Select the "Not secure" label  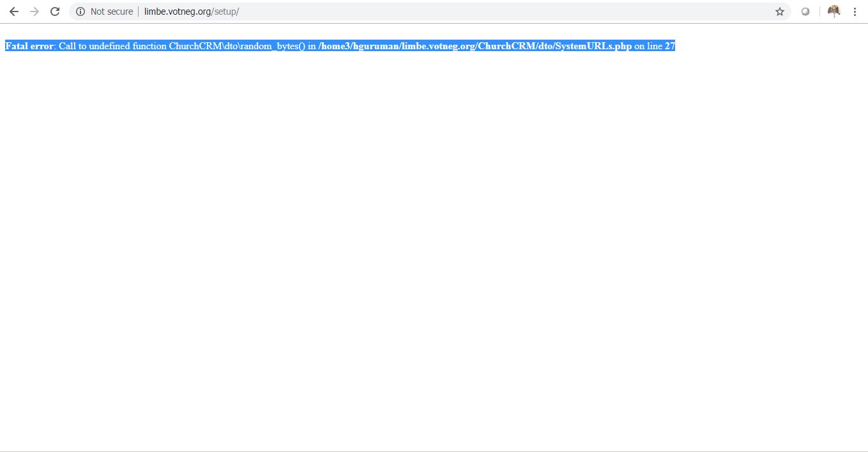pyautogui.click(x=112, y=12)
